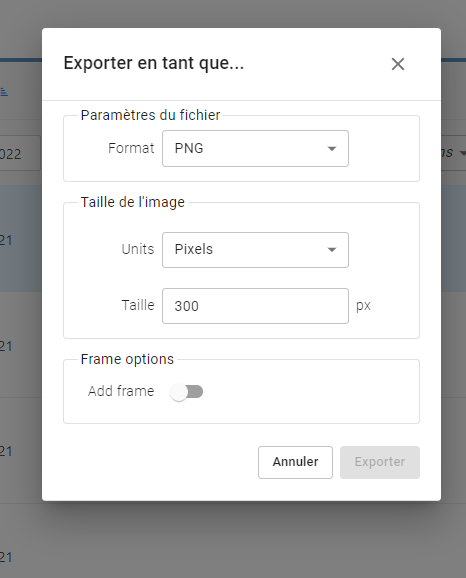Click the Add frame label

click(121, 391)
